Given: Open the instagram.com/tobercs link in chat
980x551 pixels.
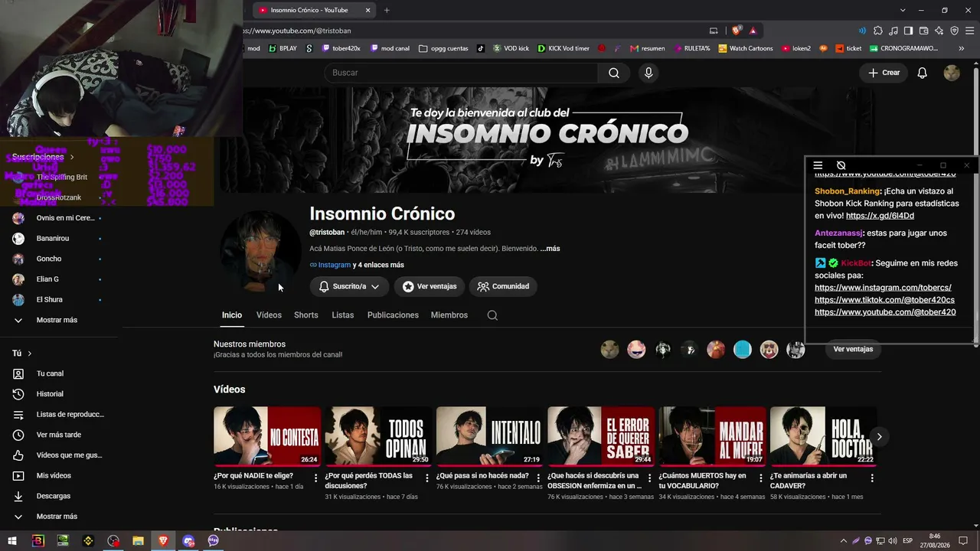Looking at the screenshot, I should [883, 288].
